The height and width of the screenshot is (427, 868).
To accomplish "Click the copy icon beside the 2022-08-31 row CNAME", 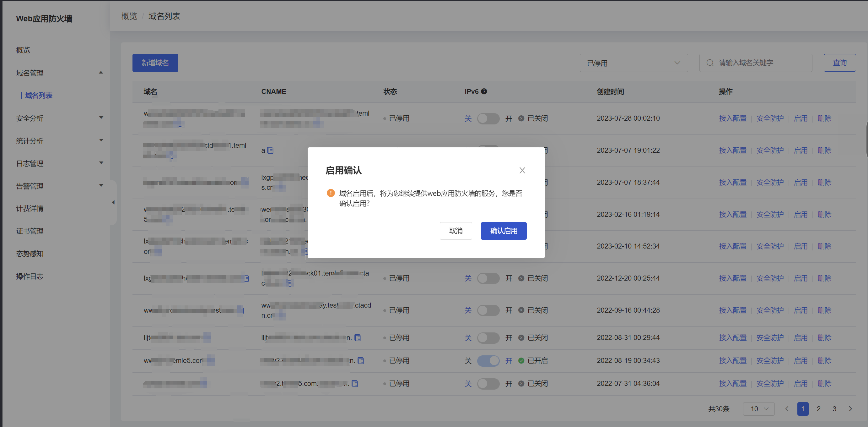I will [358, 338].
